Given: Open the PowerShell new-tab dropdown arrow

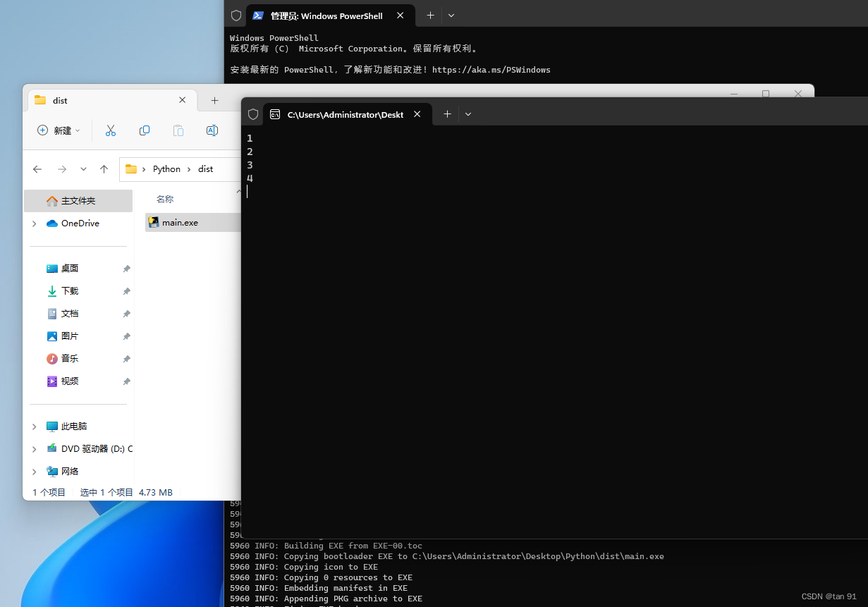Looking at the screenshot, I should click(451, 16).
